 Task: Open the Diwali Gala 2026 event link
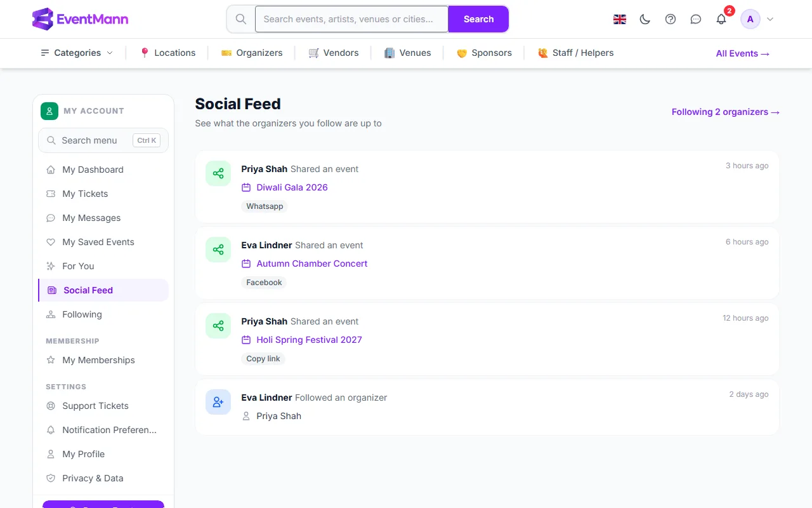[292, 187]
